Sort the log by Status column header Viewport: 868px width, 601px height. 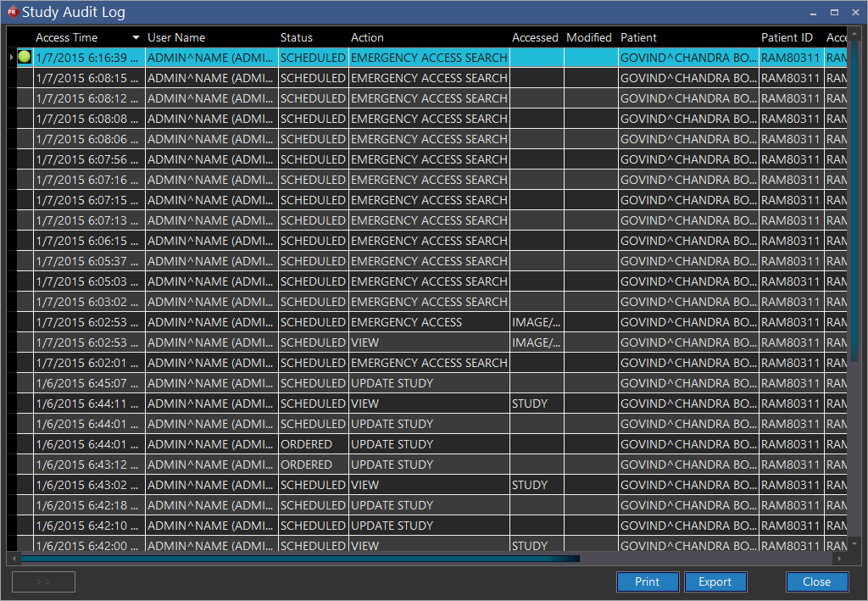point(297,37)
